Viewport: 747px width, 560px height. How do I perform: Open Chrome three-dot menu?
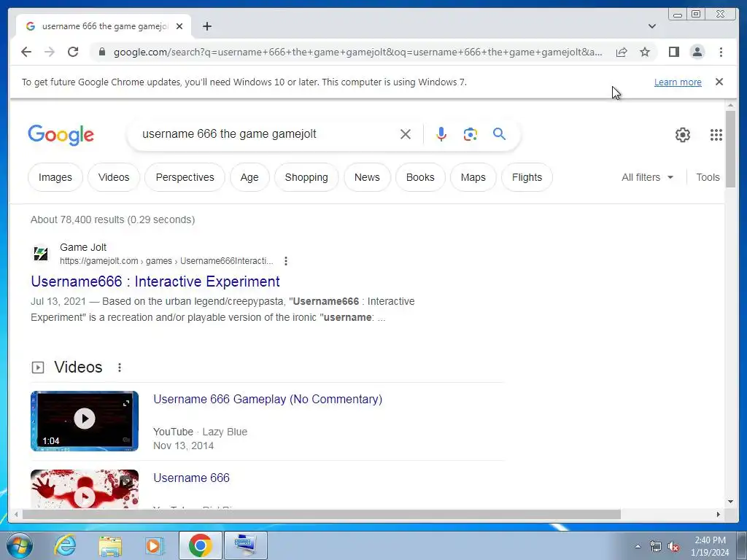(721, 52)
